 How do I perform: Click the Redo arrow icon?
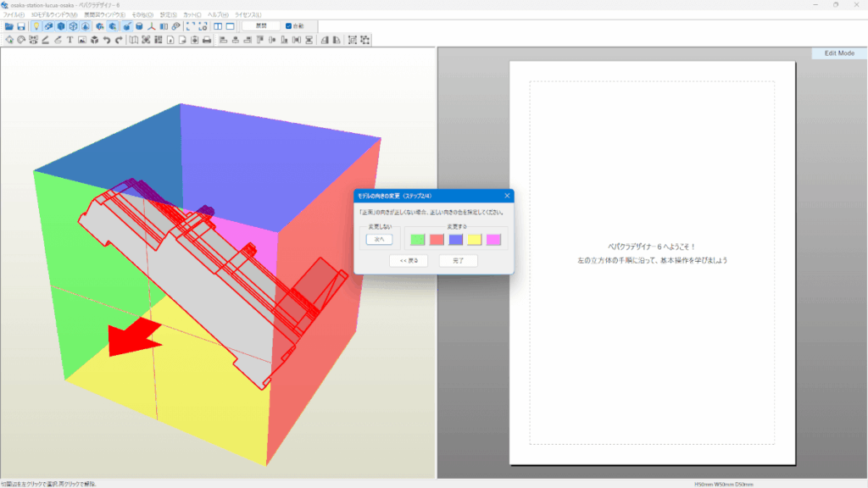[120, 40]
